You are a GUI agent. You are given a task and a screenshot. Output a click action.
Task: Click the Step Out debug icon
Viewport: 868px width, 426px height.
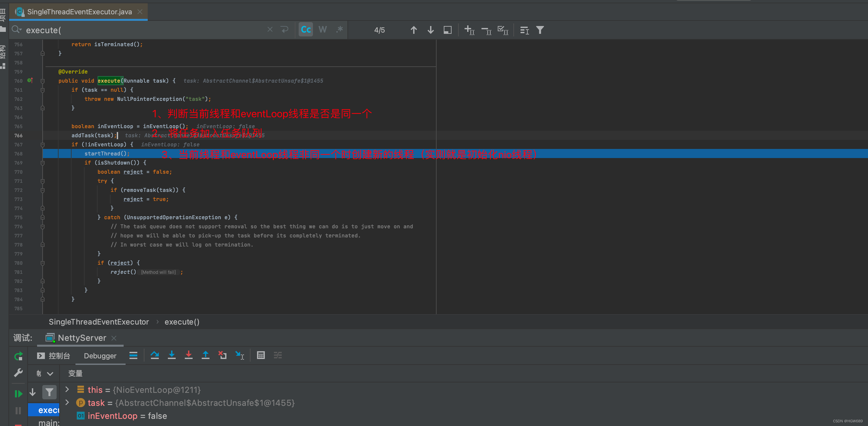[205, 355]
